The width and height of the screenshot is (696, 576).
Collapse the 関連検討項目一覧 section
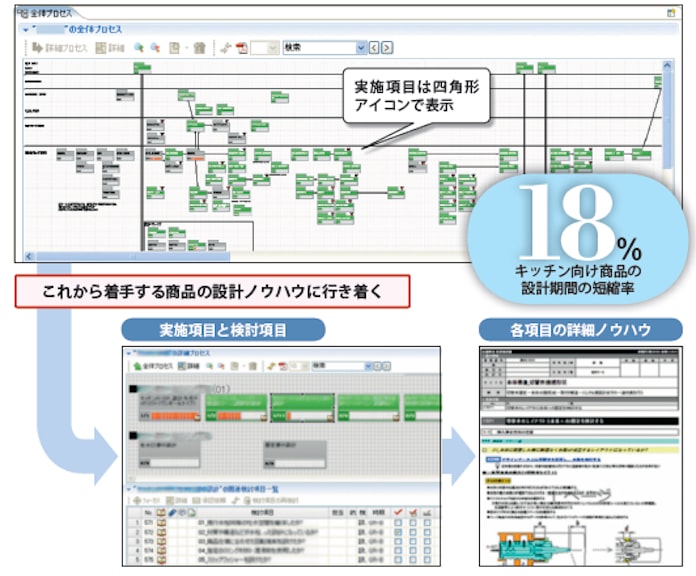(129, 489)
